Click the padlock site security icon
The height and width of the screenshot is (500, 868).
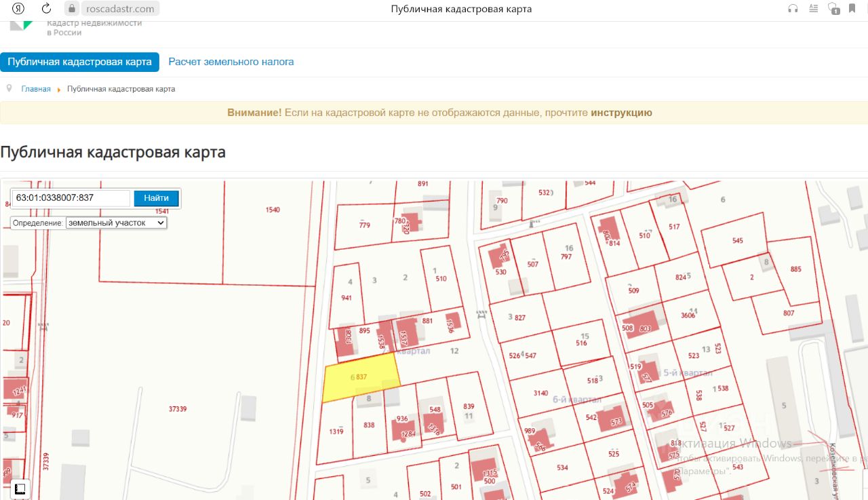(72, 9)
